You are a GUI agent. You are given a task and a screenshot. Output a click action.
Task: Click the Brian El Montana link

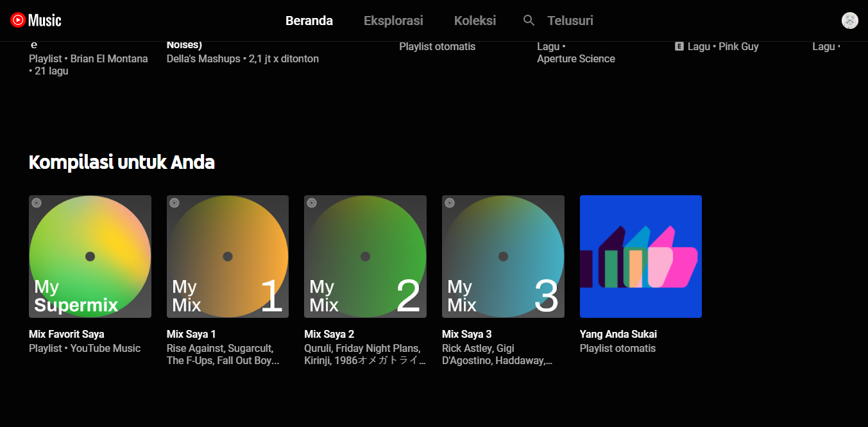(x=109, y=58)
